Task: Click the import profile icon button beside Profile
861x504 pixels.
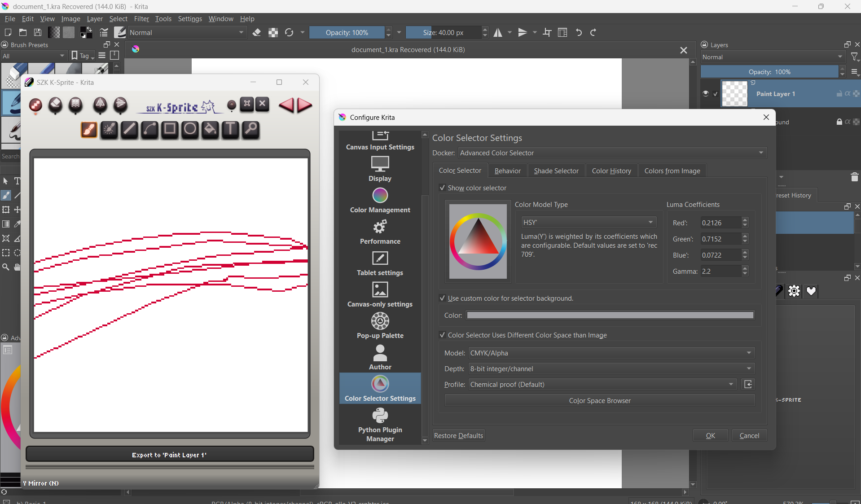Action: 748,384
